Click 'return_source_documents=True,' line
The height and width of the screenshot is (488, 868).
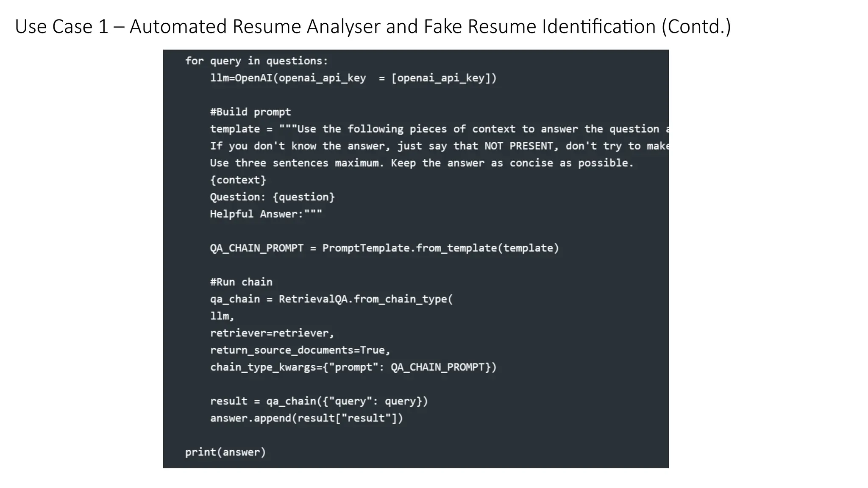click(300, 350)
